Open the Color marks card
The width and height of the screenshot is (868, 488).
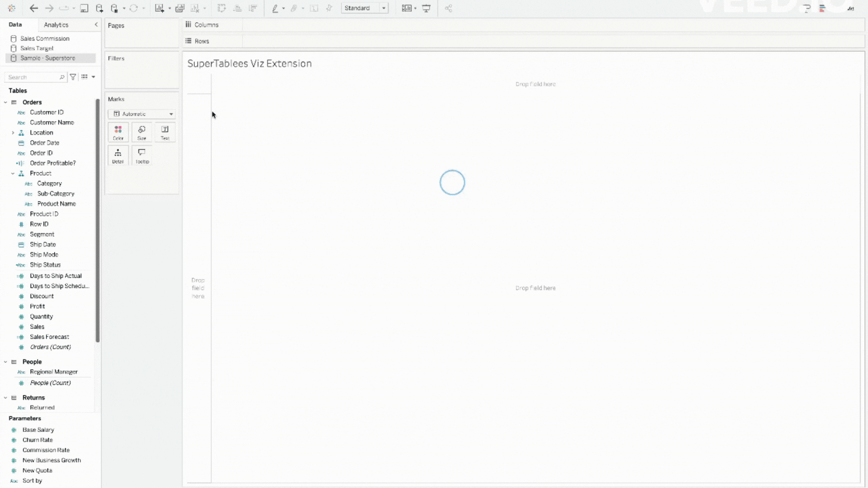(x=118, y=132)
